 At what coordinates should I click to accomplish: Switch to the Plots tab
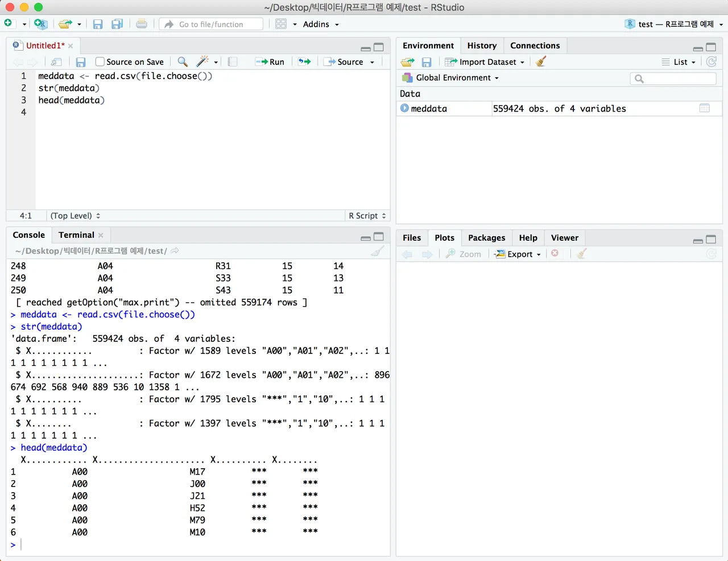click(x=444, y=238)
